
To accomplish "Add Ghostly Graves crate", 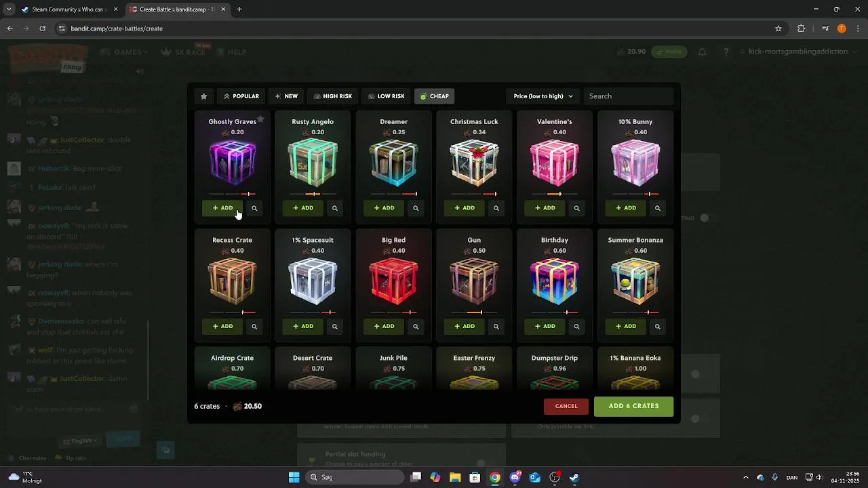I will click(222, 208).
